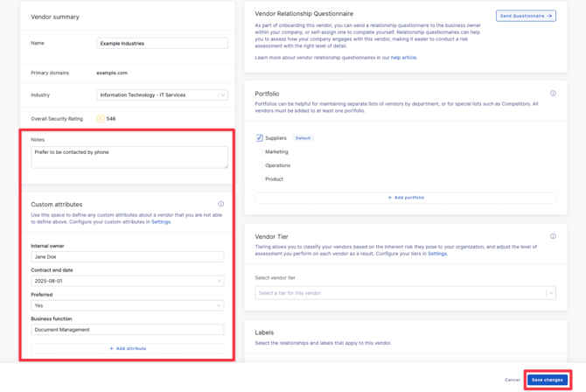
Task: Open the help article link
Action: pos(404,58)
